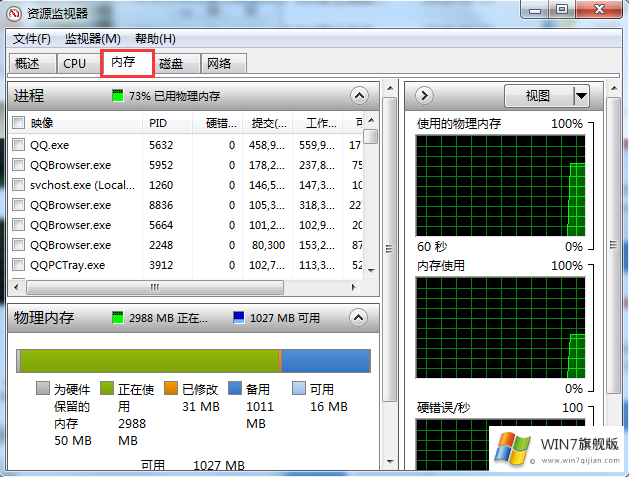Sort by the PID column header
Viewport: 629px width, 477px height.
[x=168, y=123]
